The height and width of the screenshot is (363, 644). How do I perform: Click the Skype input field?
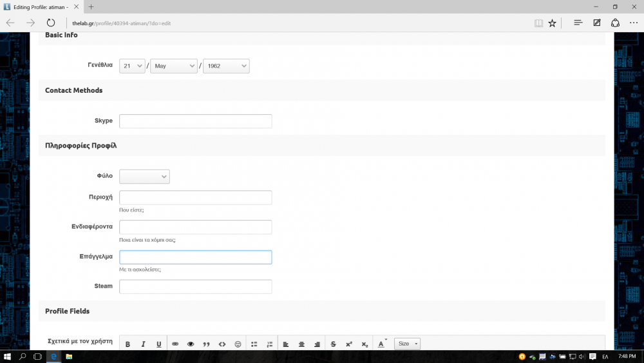click(x=196, y=121)
